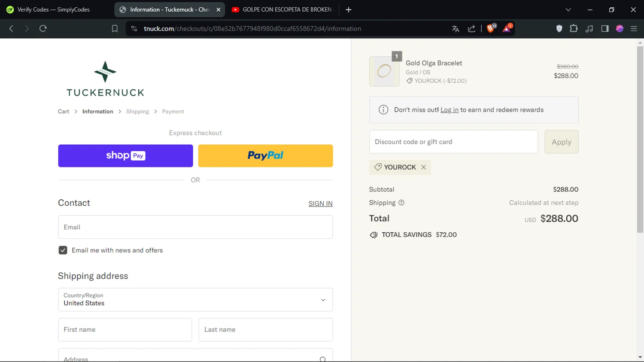Check out with PayPal
This screenshot has width=644, height=362.
[265, 156]
